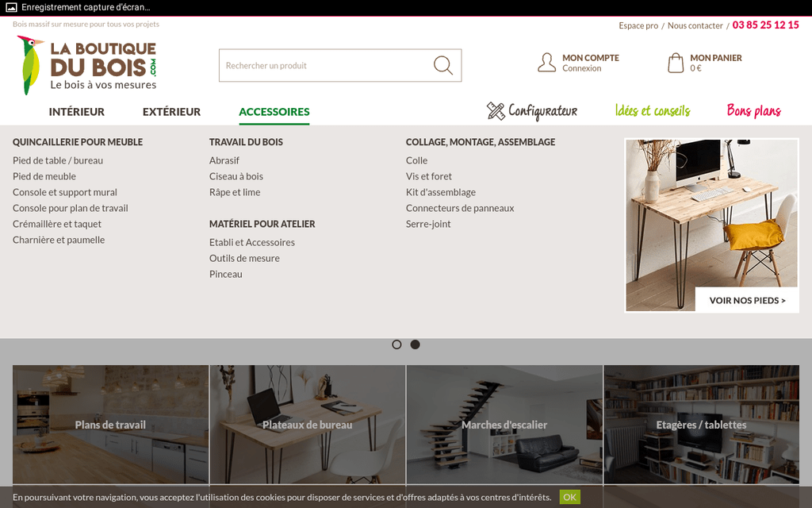The image size is (812, 508).
Task: Open the Abrasif category
Action: pyautogui.click(x=224, y=160)
